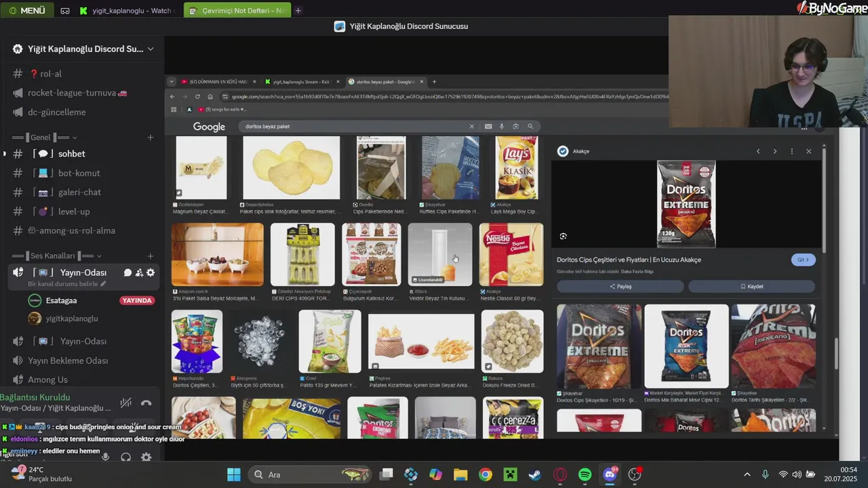Close the Akakçe image preview panel

(x=808, y=151)
